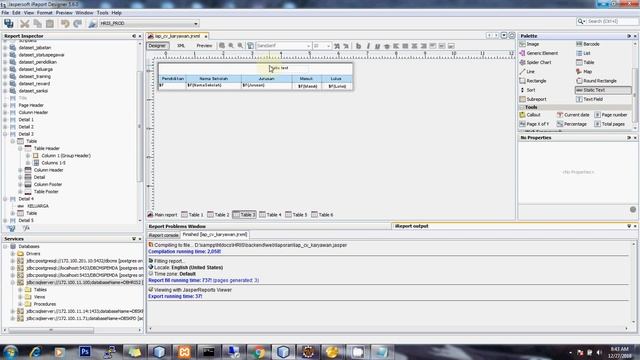
Task: Select the Page X of Y tool
Action: pos(534,124)
